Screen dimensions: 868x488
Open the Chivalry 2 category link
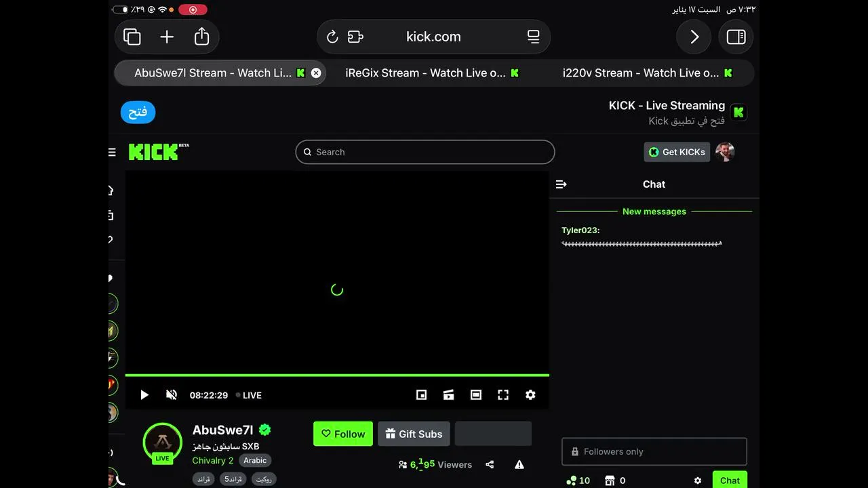tap(213, 460)
